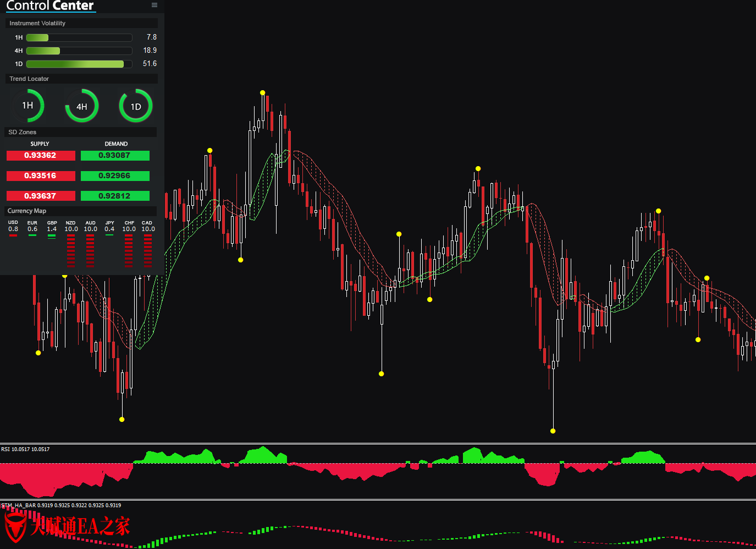The height and width of the screenshot is (549, 756).
Task: Click the Instrument Volatility section header
Action: click(81, 23)
